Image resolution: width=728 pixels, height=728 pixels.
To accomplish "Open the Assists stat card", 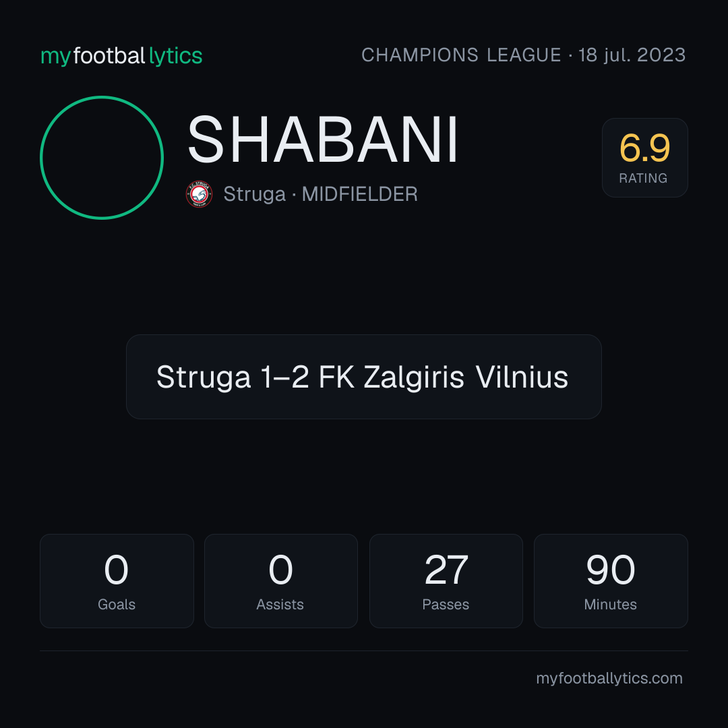I will [281, 581].
